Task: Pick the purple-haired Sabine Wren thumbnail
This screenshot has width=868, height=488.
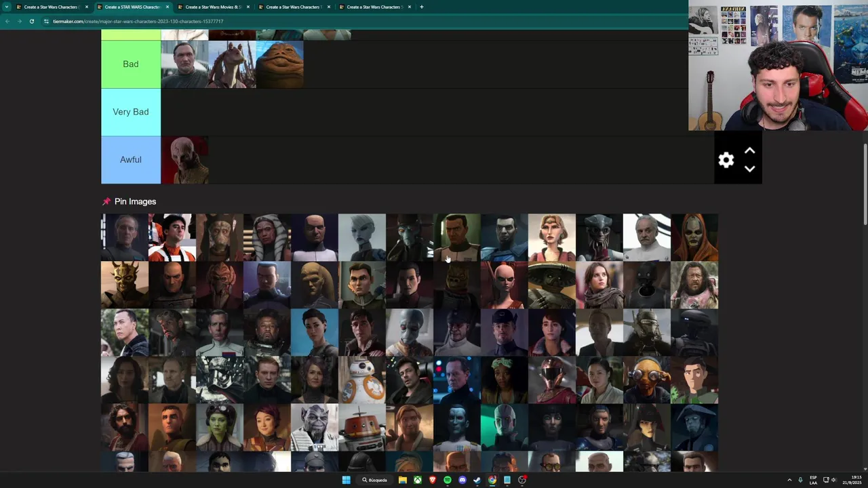Action: pyautogui.click(x=267, y=427)
